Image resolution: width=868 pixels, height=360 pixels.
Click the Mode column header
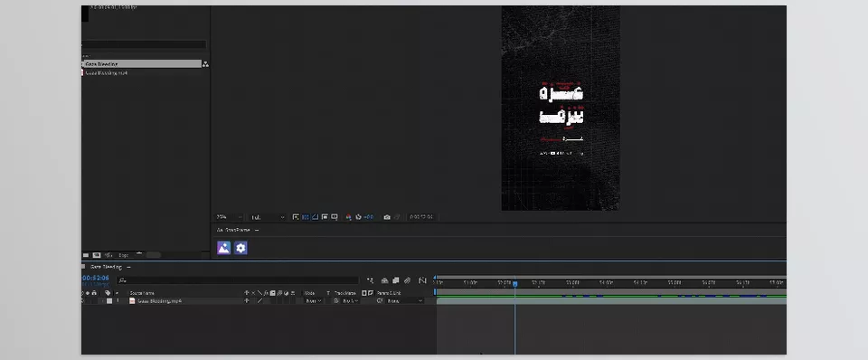click(x=309, y=293)
